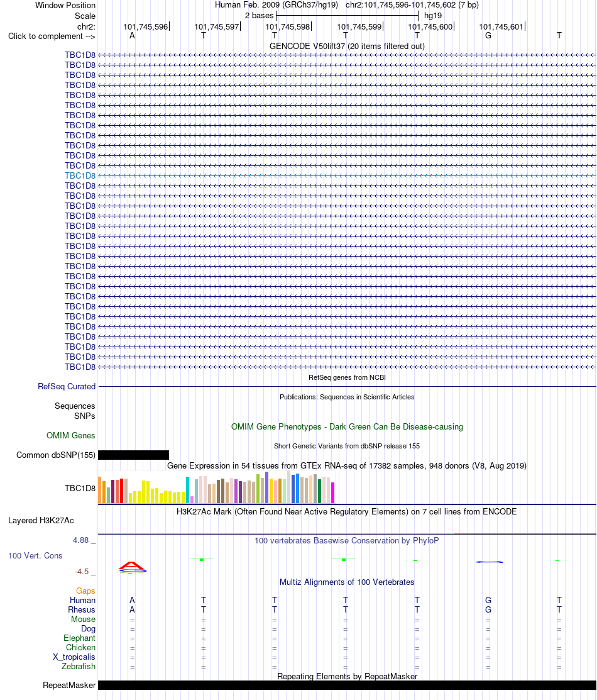Click the blue G conservation logo glyph

(x=489, y=562)
